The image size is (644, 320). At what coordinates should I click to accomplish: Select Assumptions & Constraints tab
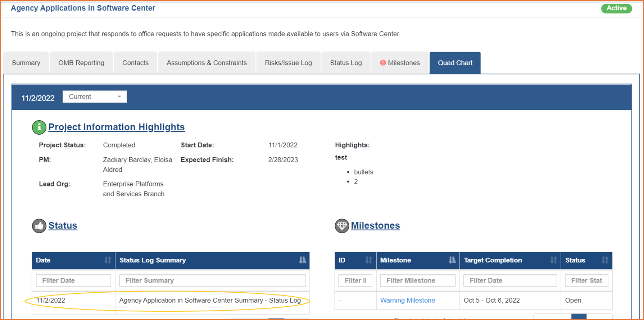[x=207, y=63]
